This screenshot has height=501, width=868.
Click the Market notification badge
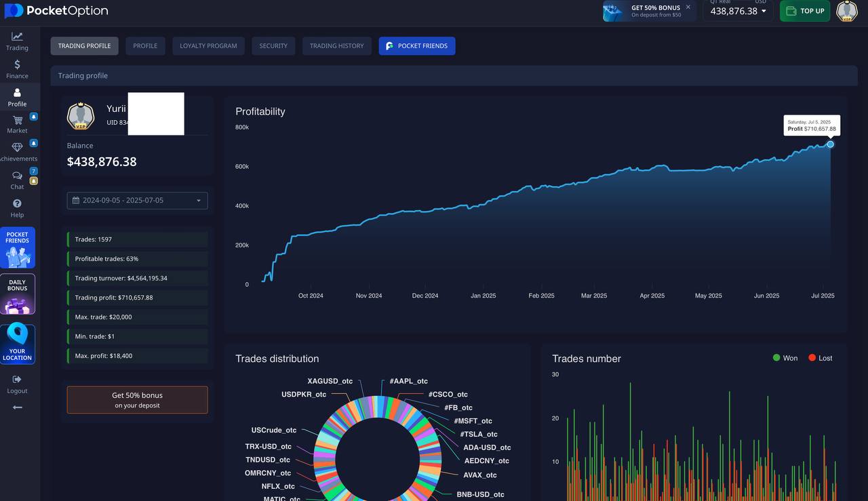pos(34,117)
